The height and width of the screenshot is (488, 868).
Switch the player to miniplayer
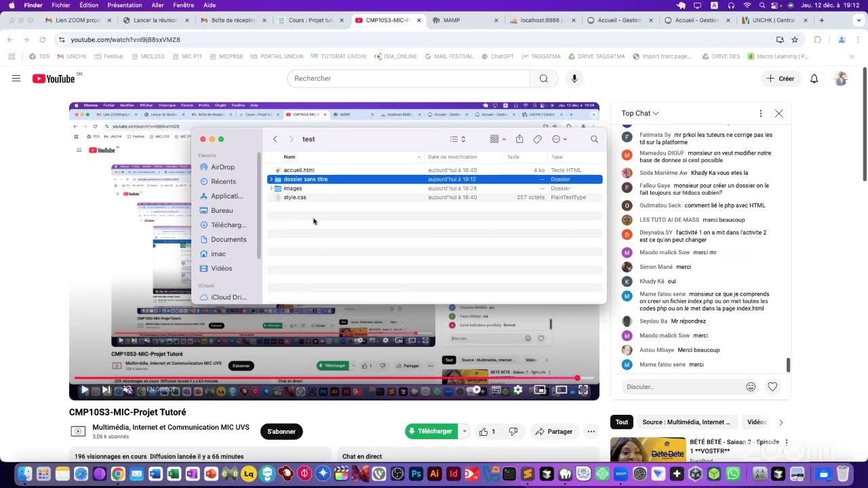click(540, 390)
